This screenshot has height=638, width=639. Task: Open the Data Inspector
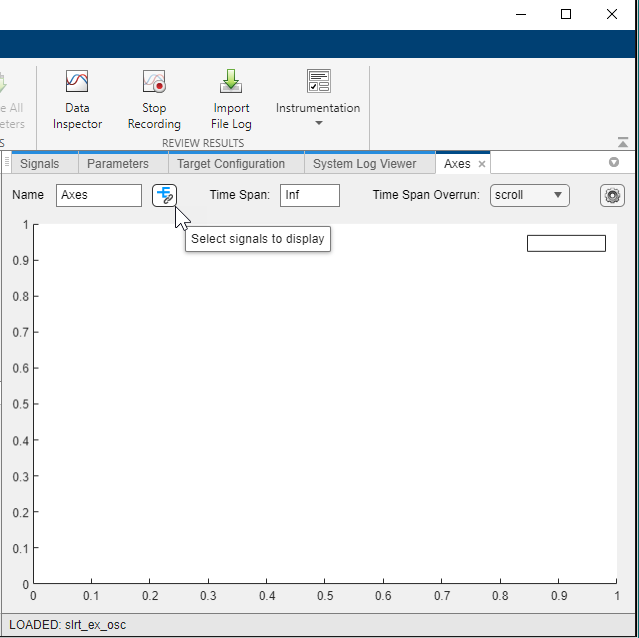coord(77,83)
